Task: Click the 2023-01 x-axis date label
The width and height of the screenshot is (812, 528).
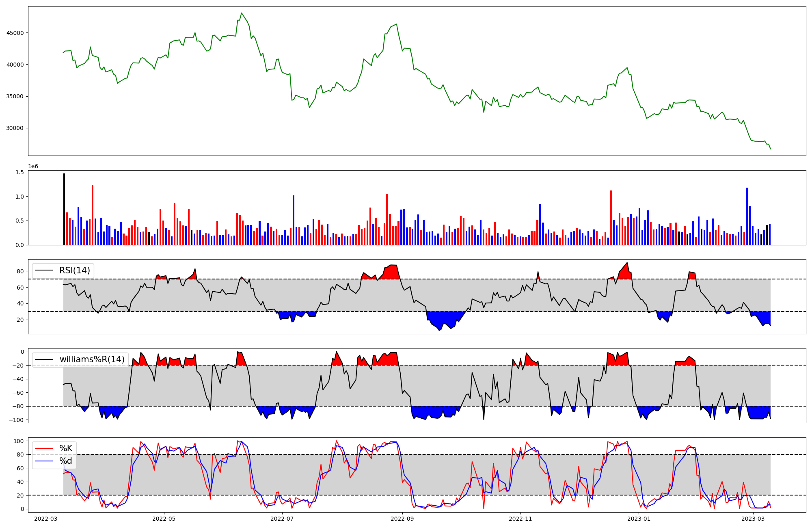Action: click(x=639, y=519)
